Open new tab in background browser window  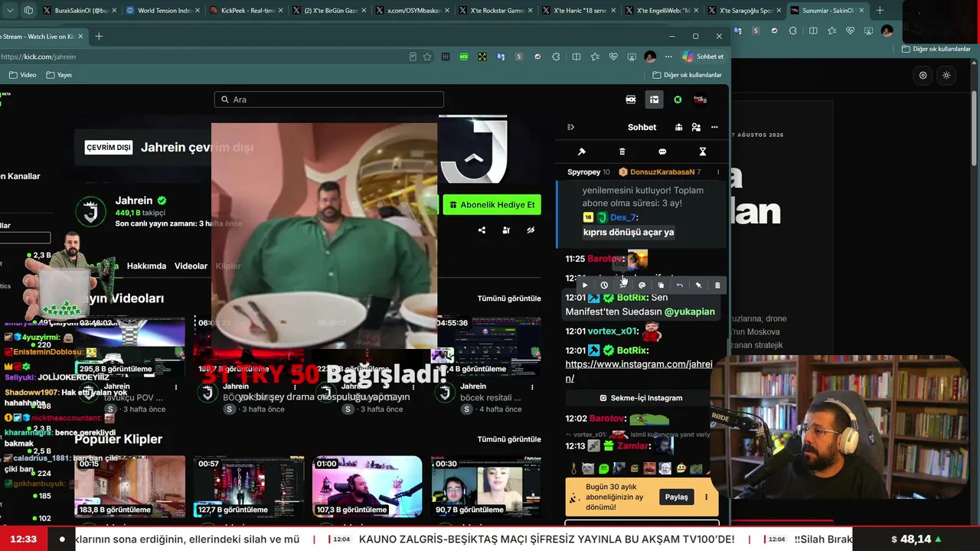click(x=879, y=11)
